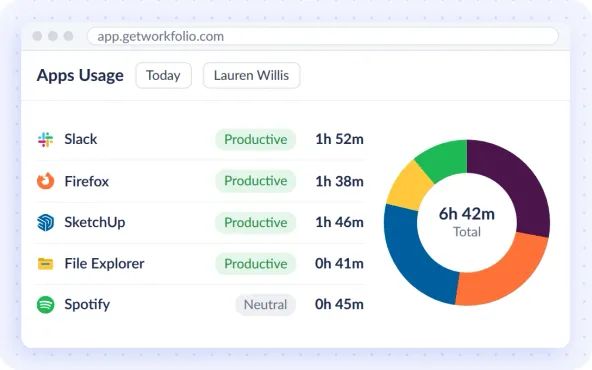The image size is (592, 370).
Task: Click the Apps Usage heading
Action: point(80,76)
